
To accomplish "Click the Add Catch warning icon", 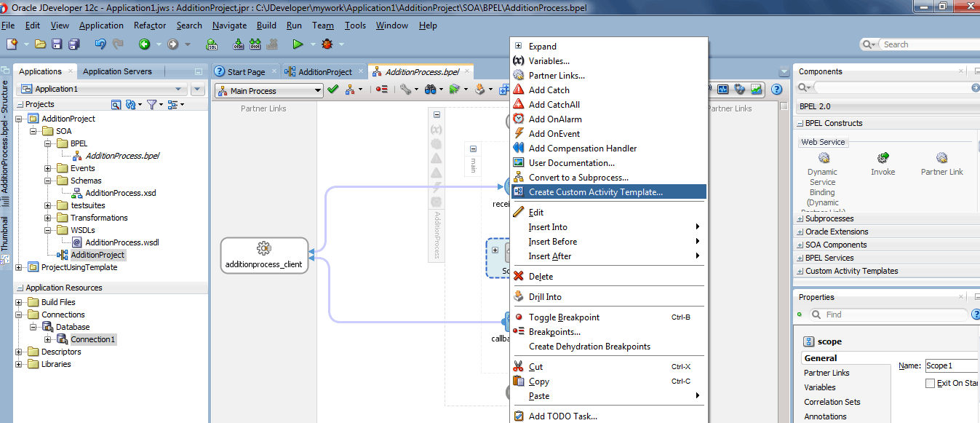I will pyautogui.click(x=519, y=90).
